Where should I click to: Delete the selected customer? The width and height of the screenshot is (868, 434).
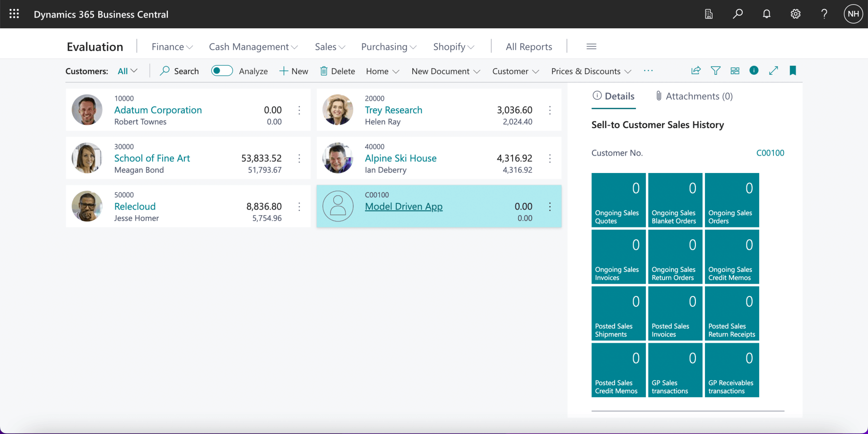338,71
